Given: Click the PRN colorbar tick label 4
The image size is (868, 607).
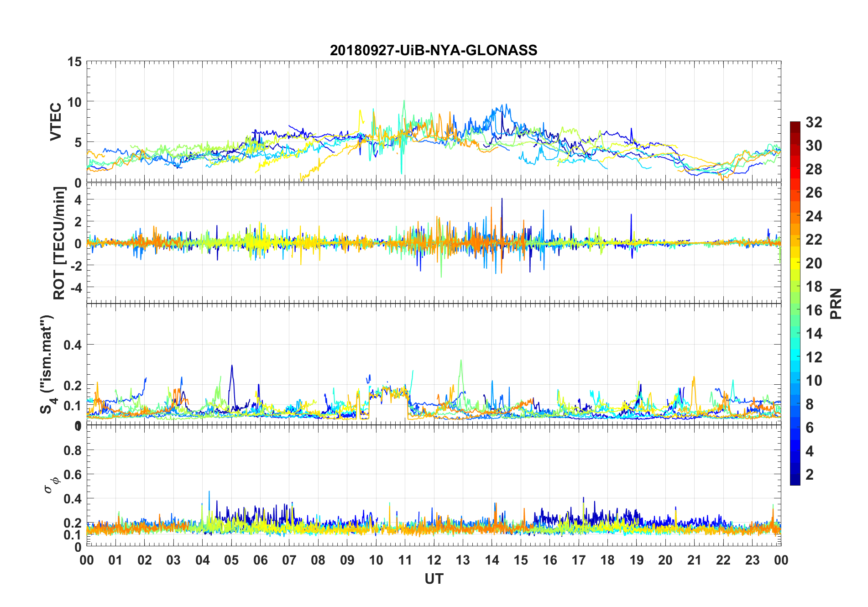Looking at the screenshot, I should click(810, 451).
